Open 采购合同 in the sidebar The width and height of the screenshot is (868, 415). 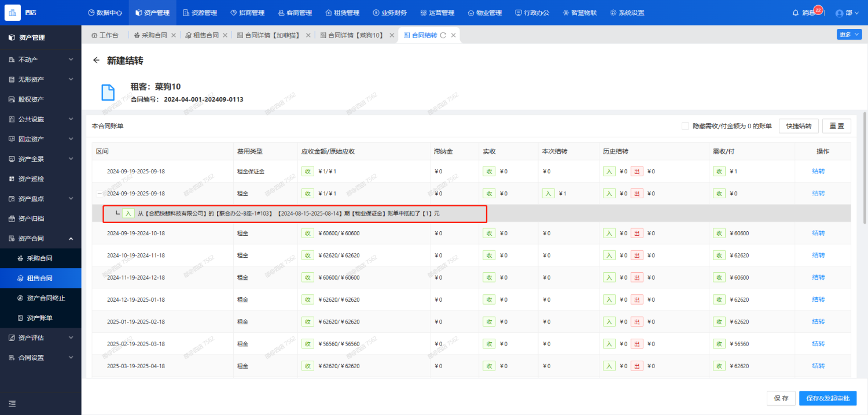coord(41,258)
